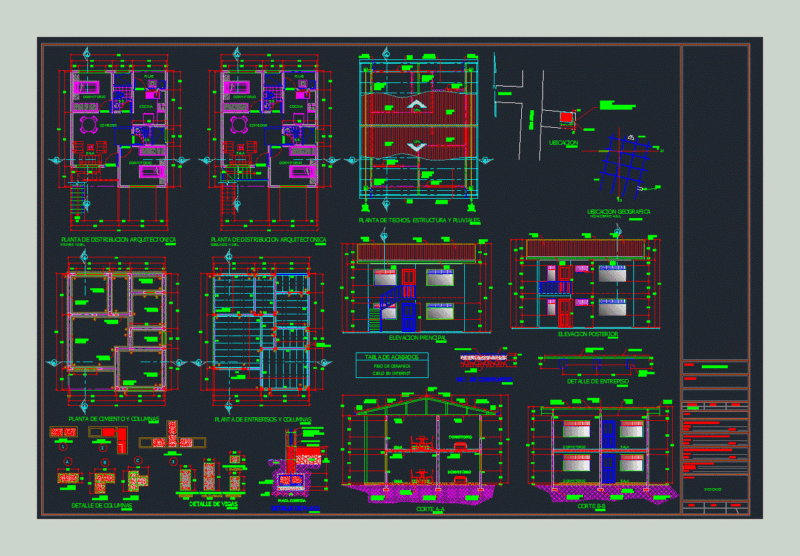Select the roof plan drawing with arrows
800x556 pixels.
pyautogui.click(x=418, y=129)
